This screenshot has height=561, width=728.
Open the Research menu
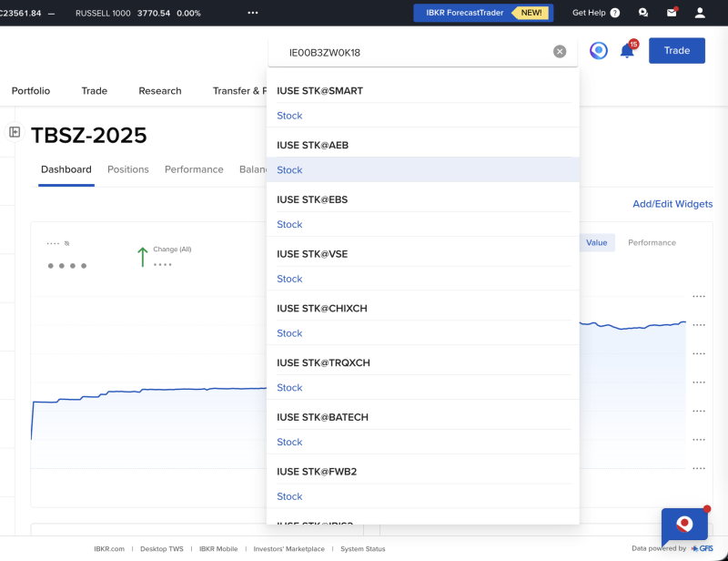click(x=159, y=91)
